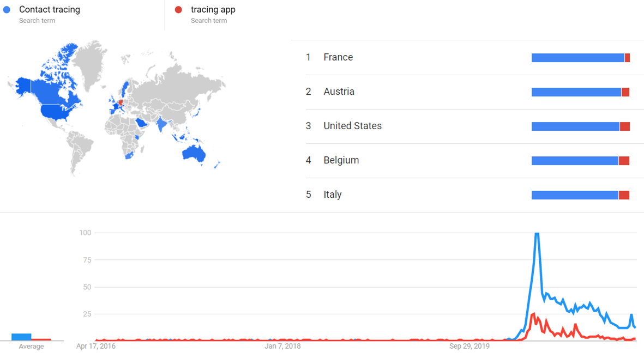Screen dimensions: 644x358
Task: Click the red tracing app legend dot
Action: [178, 10]
